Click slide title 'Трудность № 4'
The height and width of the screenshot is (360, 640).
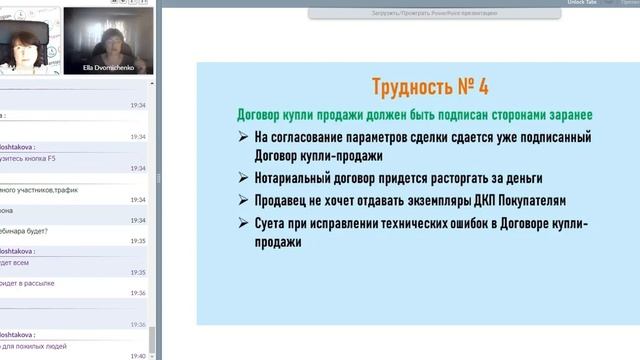(430, 87)
